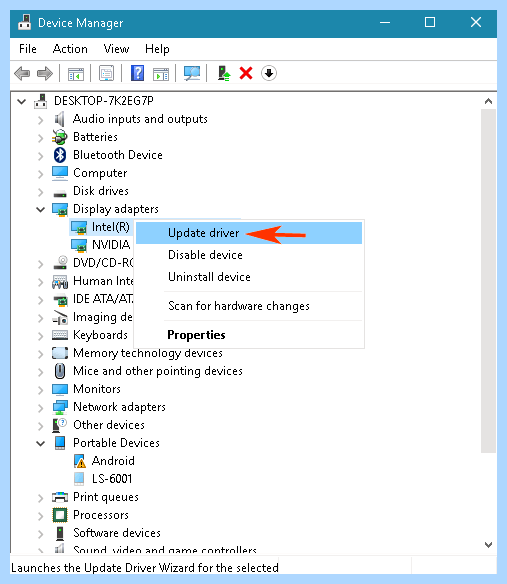Click the Disk drives icon
The image size is (507, 584).
tap(60, 193)
